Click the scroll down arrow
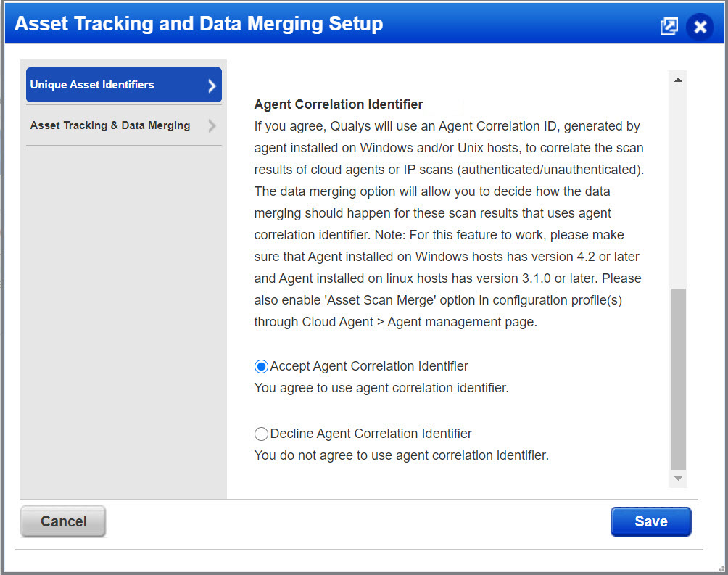Screen dimensions: 728x575 click(678, 479)
